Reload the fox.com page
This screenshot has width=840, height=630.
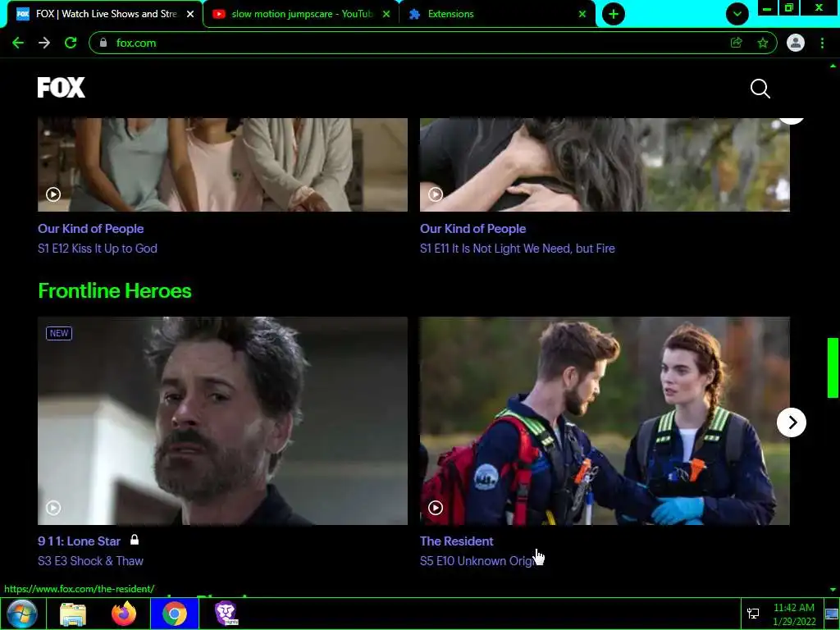71,43
